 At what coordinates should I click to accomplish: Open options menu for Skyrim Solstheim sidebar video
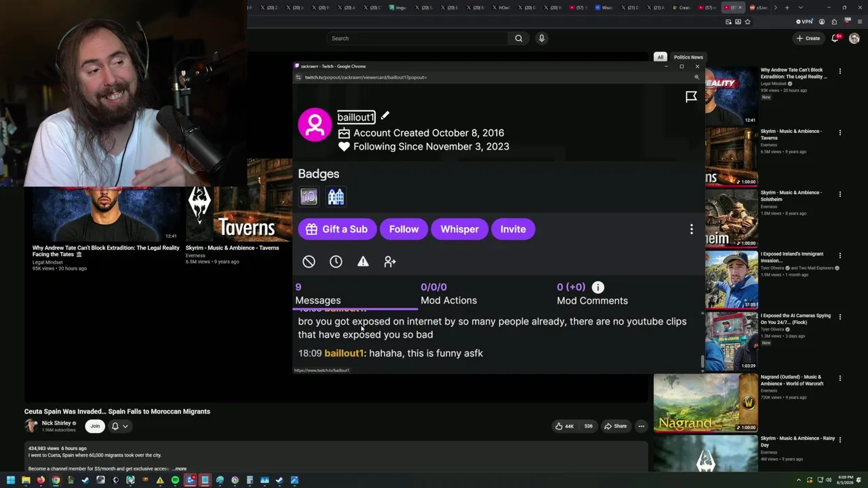pyautogui.click(x=840, y=195)
